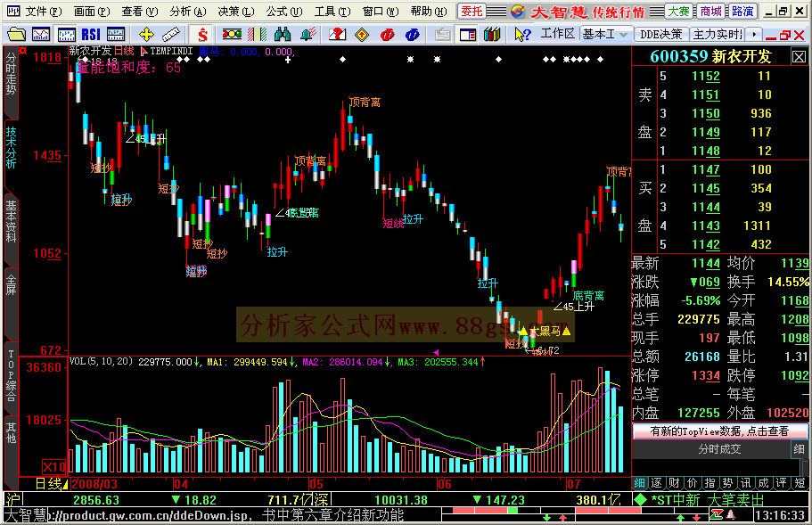Select the 逐 bottom tab

(x=657, y=483)
